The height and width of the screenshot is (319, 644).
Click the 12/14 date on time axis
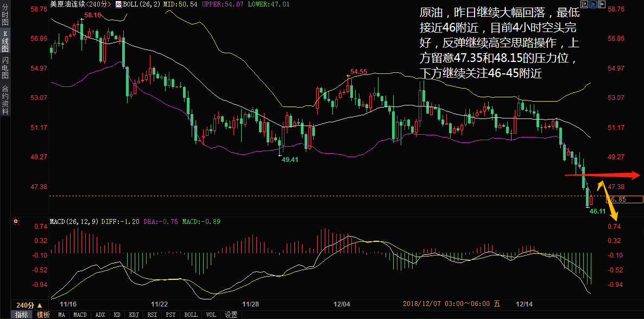pyautogui.click(x=524, y=305)
